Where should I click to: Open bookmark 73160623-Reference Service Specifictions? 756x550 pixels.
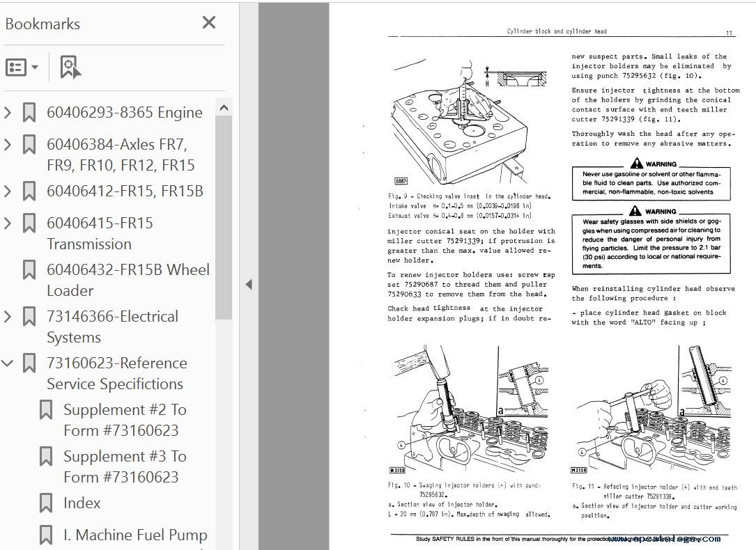click(x=116, y=373)
